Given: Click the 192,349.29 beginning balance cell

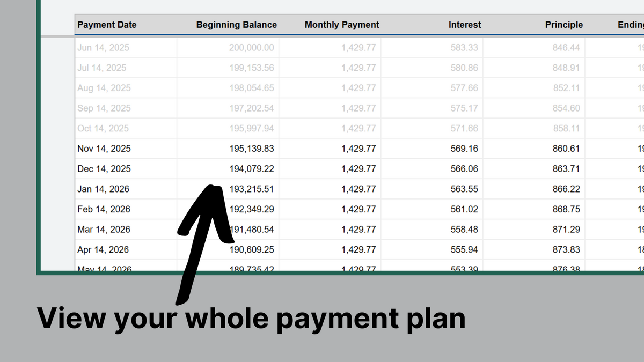Looking at the screenshot, I should [x=228, y=209].
